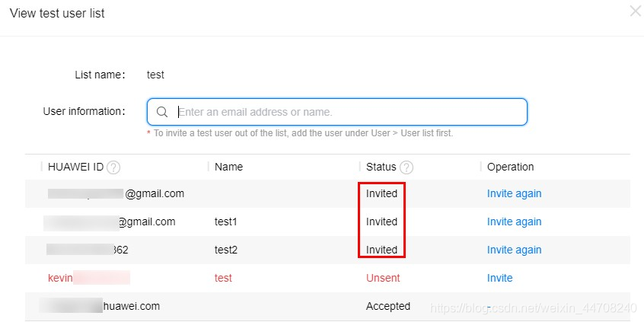Click the HUAWEI ID column header
The width and height of the screenshot is (644, 322).
pyautogui.click(x=75, y=167)
